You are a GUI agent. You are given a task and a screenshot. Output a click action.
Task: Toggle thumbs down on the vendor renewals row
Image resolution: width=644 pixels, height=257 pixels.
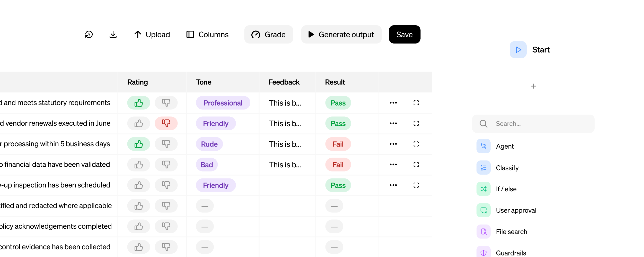tap(166, 123)
